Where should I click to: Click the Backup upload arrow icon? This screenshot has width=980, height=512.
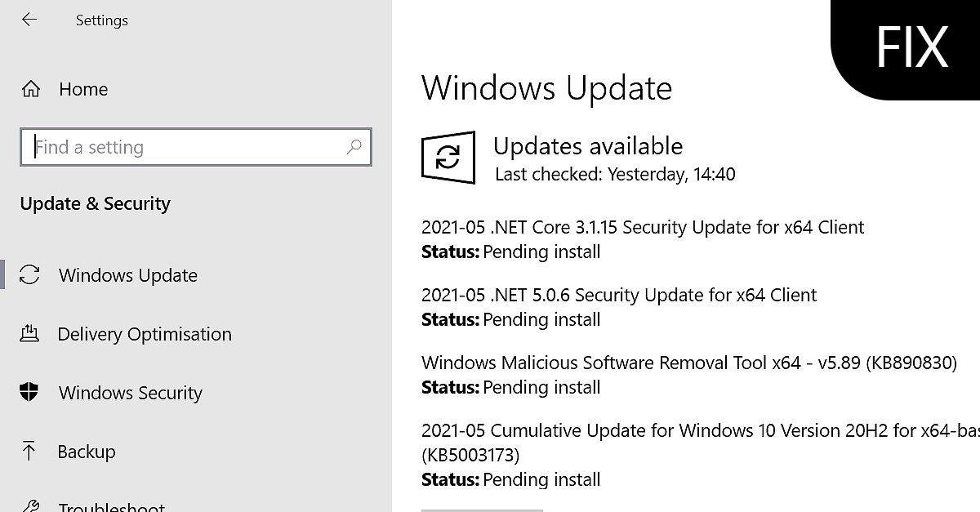tap(30, 452)
